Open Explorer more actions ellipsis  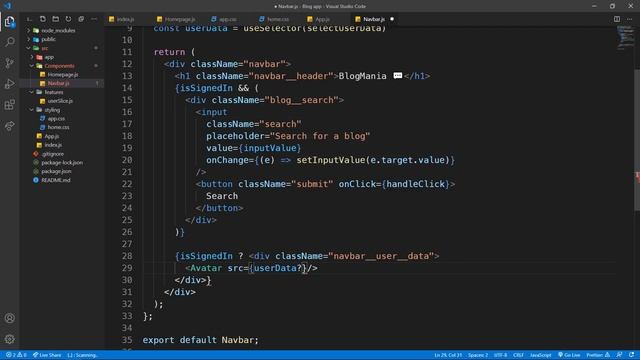coord(94,19)
